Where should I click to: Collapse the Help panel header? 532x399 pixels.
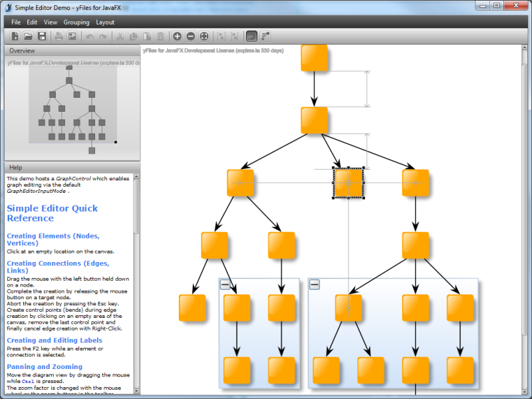[x=72, y=168]
